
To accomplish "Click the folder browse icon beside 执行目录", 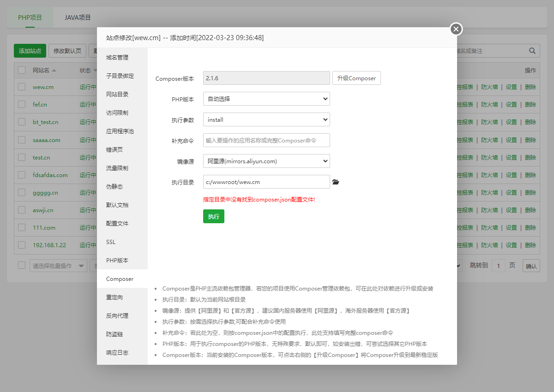I will (x=336, y=182).
